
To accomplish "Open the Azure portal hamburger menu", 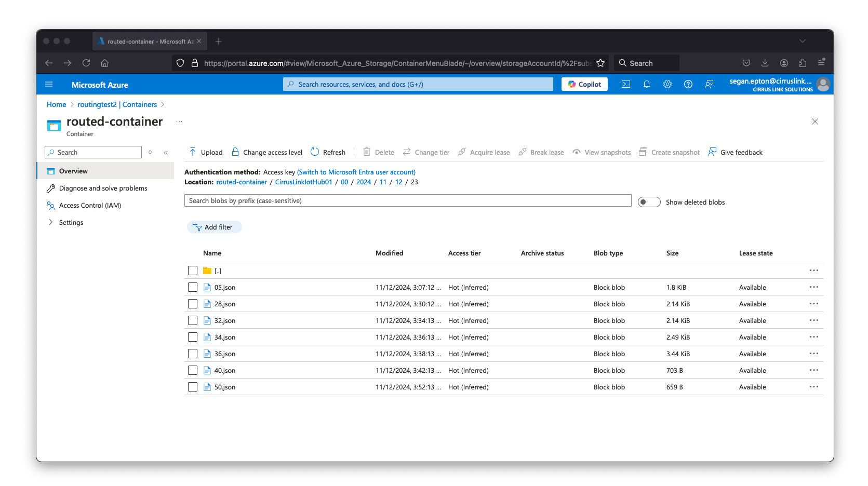I will 49,84.
